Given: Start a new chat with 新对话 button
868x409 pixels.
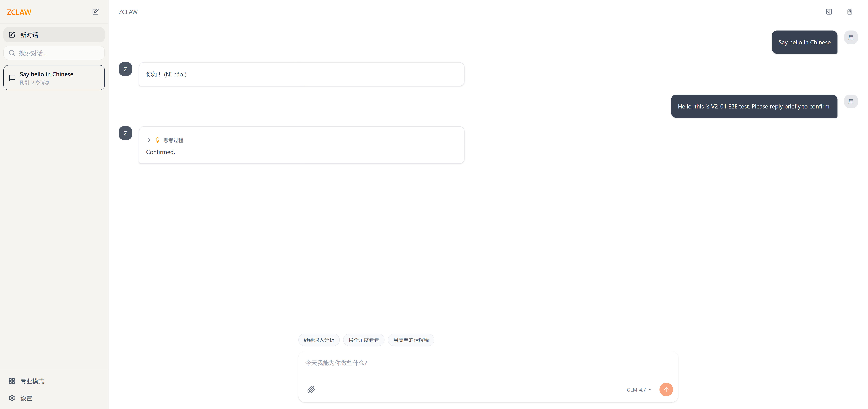Looking at the screenshot, I should [x=54, y=35].
